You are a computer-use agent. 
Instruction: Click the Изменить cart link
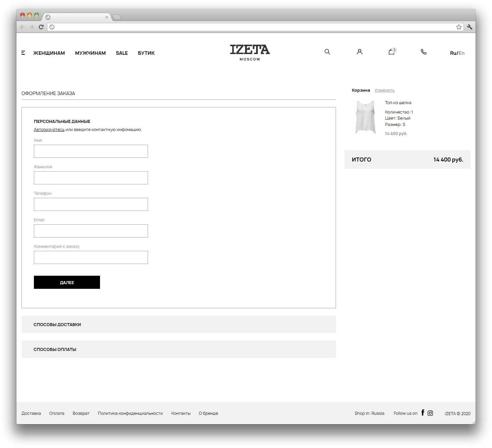(x=385, y=90)
